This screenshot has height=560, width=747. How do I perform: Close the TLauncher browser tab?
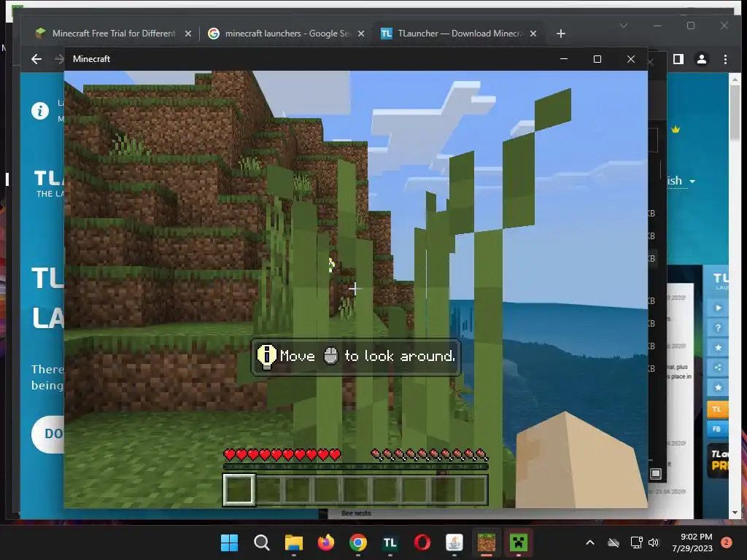click(x=533, y=34)
